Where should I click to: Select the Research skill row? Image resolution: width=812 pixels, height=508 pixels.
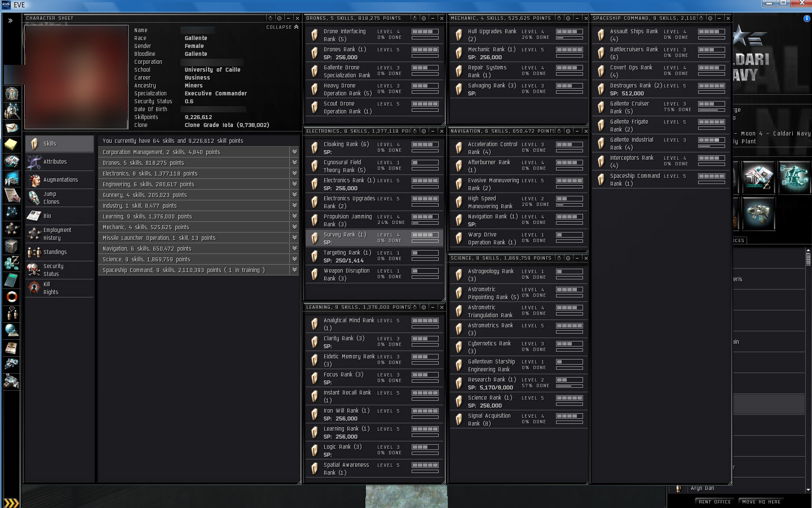click(x=519, y=383)
